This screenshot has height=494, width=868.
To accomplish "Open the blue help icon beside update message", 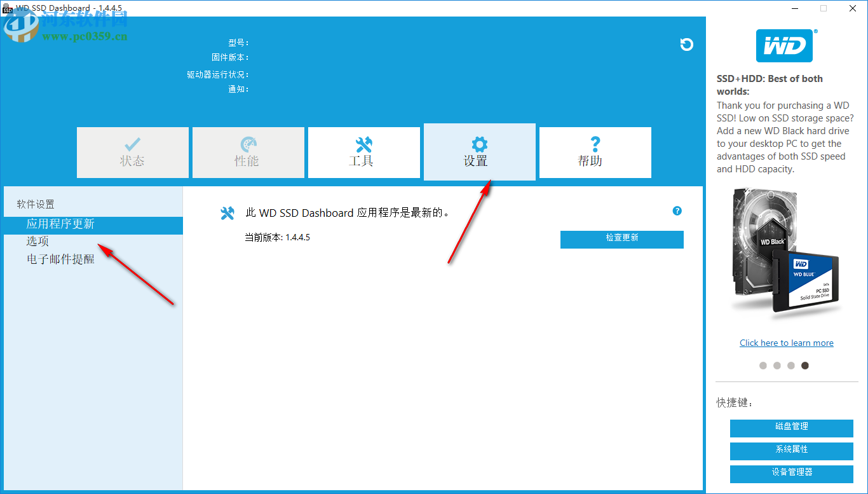I will (677, 210).
